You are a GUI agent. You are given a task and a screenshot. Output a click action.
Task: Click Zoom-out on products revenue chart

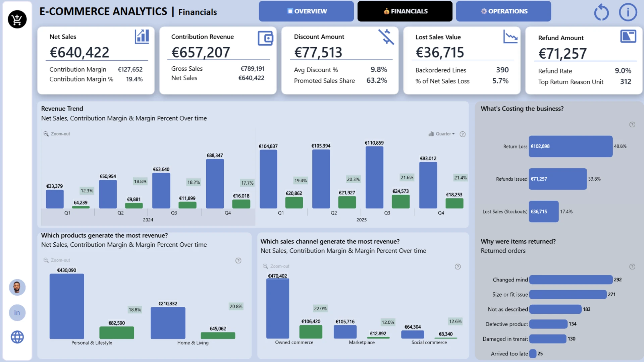coord(57,260)
